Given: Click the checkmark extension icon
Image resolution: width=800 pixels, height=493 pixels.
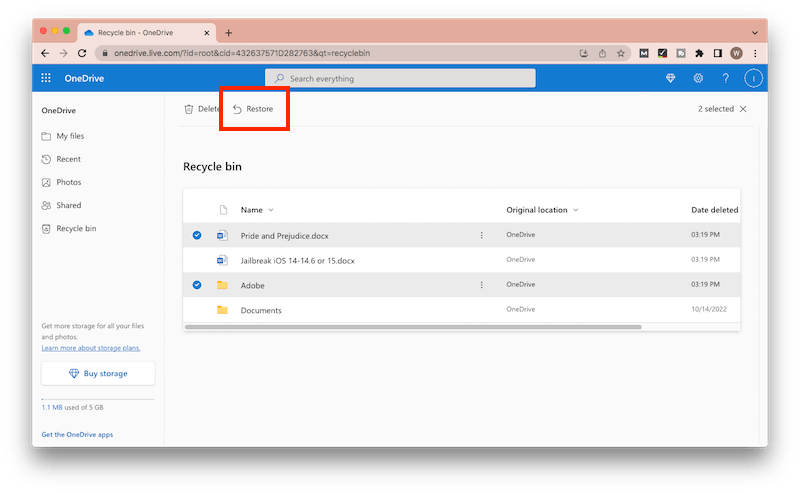Looking at the screenshot, I should (662, 53).
